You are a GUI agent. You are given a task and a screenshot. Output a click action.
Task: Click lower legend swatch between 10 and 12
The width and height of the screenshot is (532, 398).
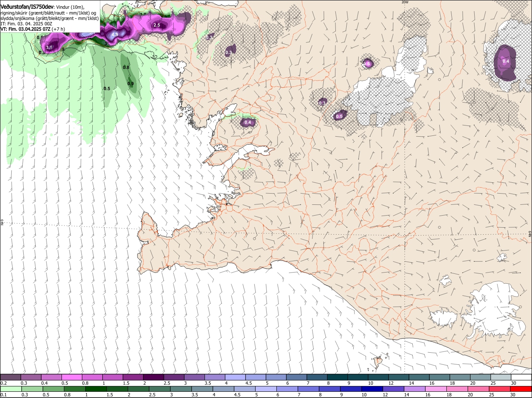click(x=372, y=389)
